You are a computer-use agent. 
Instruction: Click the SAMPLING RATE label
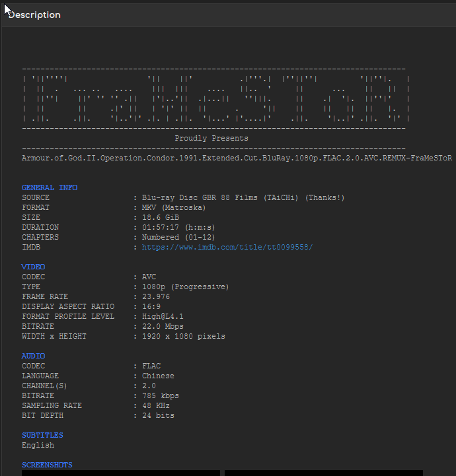point(52,405)
